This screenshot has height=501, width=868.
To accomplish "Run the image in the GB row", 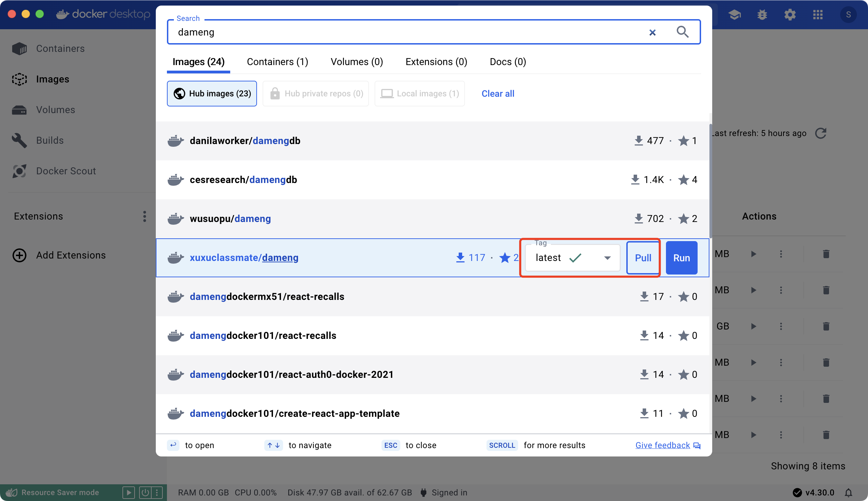I will pos(754,326).
